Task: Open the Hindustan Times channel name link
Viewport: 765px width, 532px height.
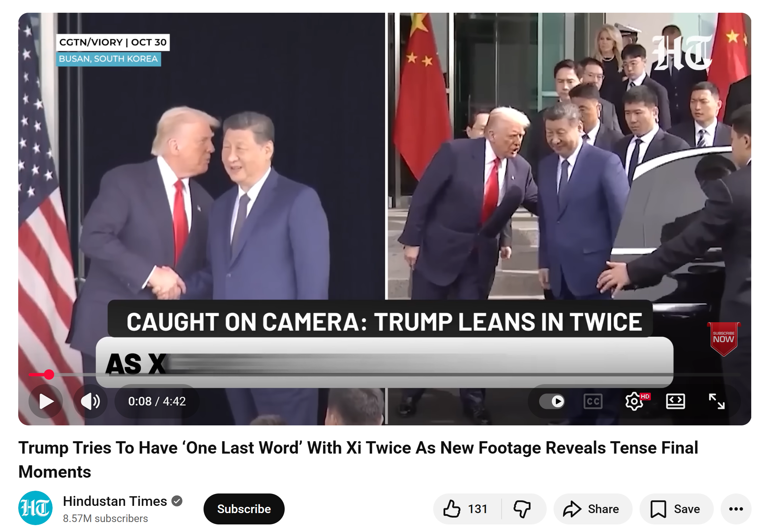Action: click(x=115, y=501)
